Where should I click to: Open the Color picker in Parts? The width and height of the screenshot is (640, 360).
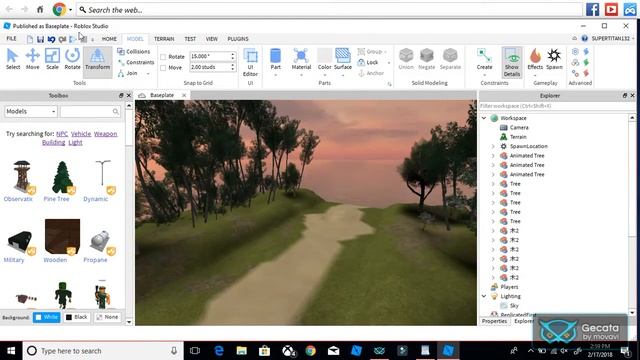tap(324, 59)
